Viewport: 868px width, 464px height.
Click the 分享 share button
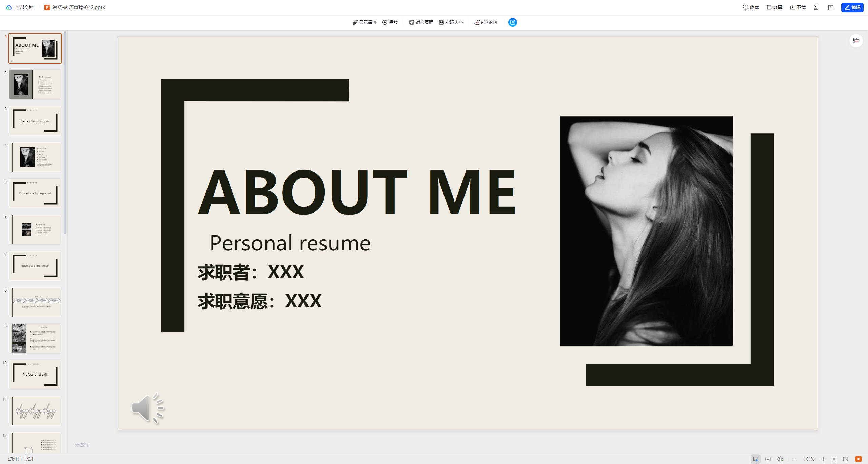pos(774,7)
